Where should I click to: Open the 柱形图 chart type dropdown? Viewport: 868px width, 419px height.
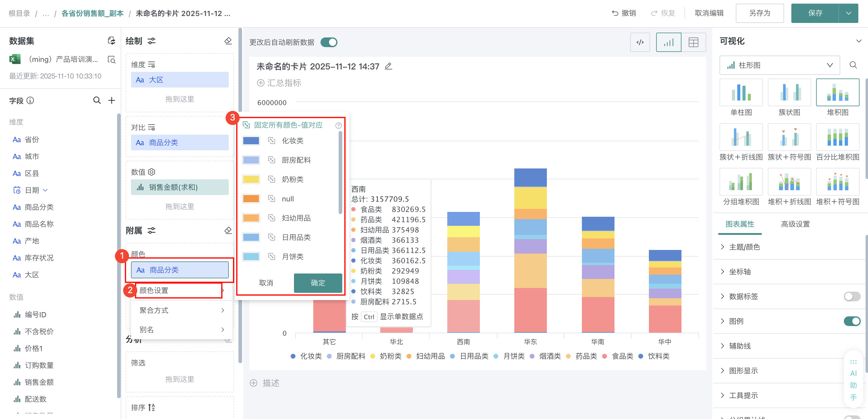pos(779,65)
